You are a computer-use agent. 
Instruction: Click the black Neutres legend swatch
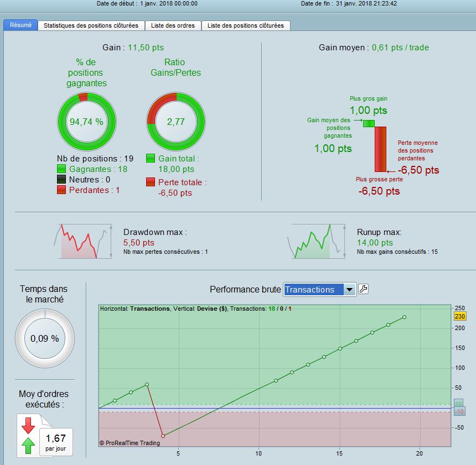click(61, 179)
